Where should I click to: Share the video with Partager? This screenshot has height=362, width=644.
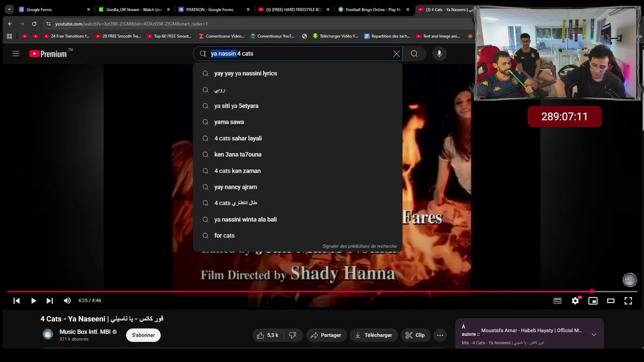pyautogui.click(x=326, y=335)
